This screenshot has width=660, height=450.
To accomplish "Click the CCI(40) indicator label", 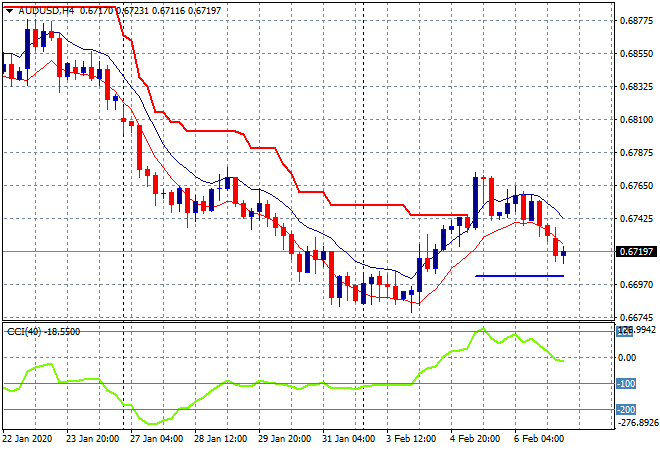I will [30, 331].
